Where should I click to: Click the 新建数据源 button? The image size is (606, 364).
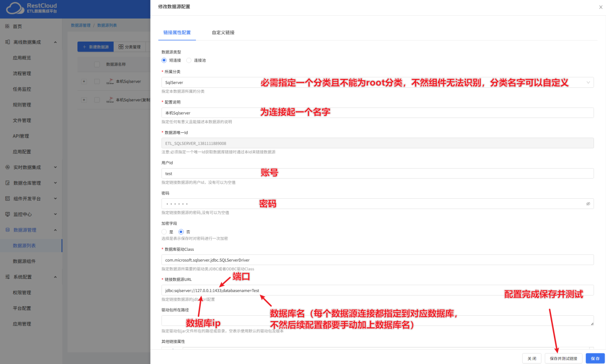[96, 47]
